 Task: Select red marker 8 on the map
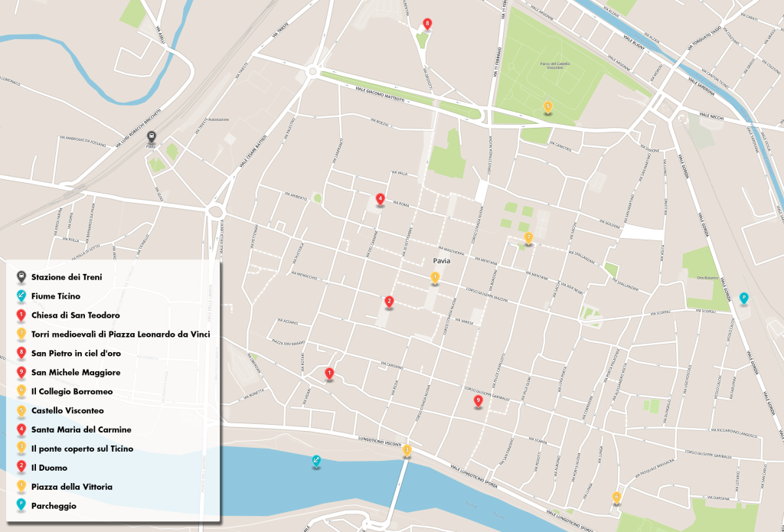(427, 24)
